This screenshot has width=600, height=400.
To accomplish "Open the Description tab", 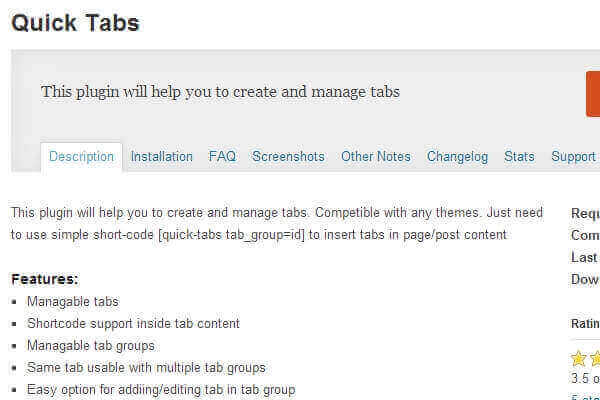I will tap(81, 157).
